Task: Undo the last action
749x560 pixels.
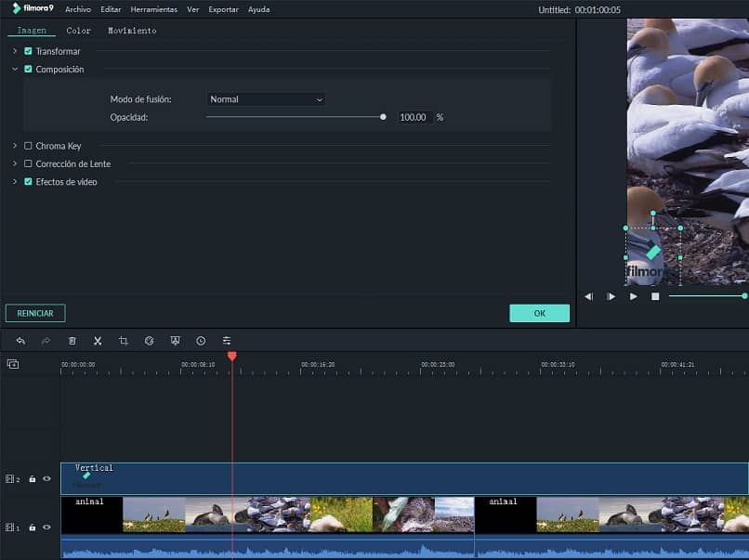Action: tap(20, 341)
